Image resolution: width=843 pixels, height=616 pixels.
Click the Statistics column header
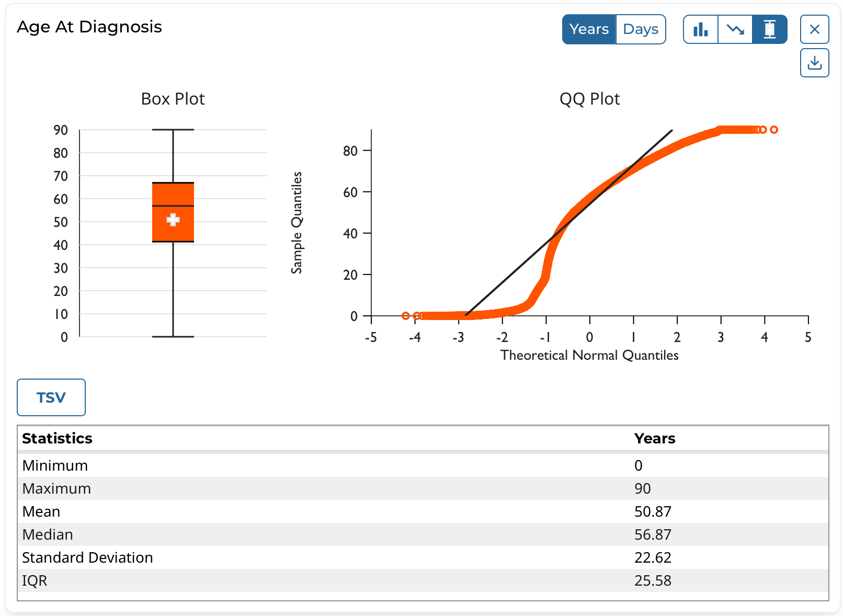[x=57, y=438]
